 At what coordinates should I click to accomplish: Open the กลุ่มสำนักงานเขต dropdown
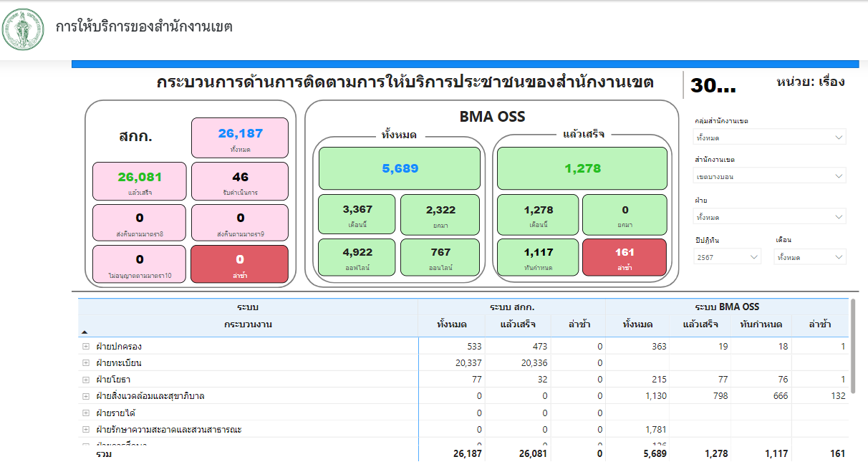(x=769, y=138)
